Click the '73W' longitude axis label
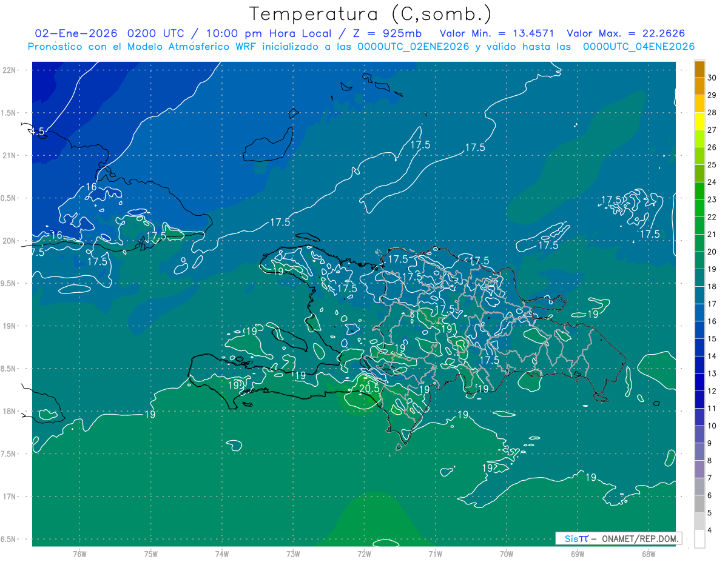Image resolution: width=728 pixels, height=562 pixels. pos(293,554)
